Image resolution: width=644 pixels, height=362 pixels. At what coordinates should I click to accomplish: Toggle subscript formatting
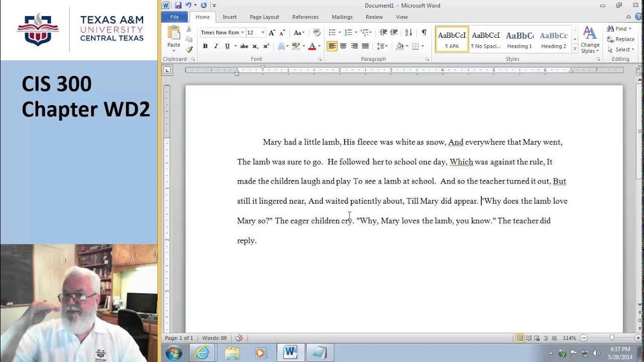click(255, 46)
